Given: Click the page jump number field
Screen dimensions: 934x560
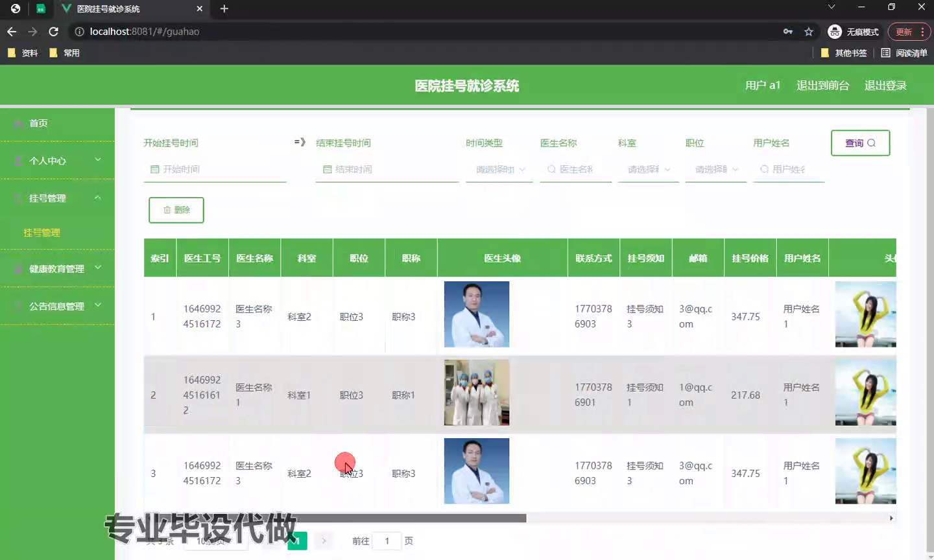Looking at the screenshot, I should (x=387, y=541).
